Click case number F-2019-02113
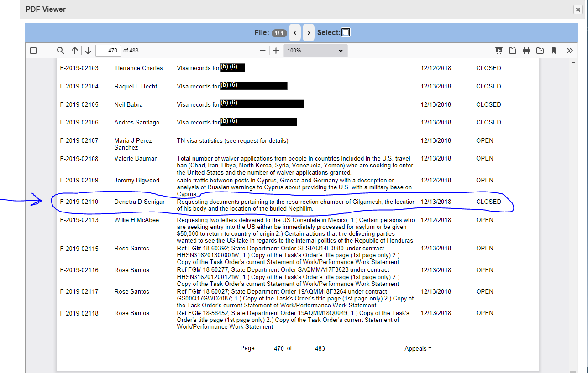 pos(79,220)
